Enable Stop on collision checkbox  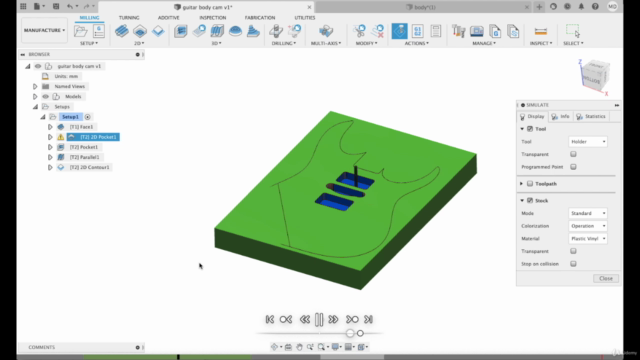(573, 264)
